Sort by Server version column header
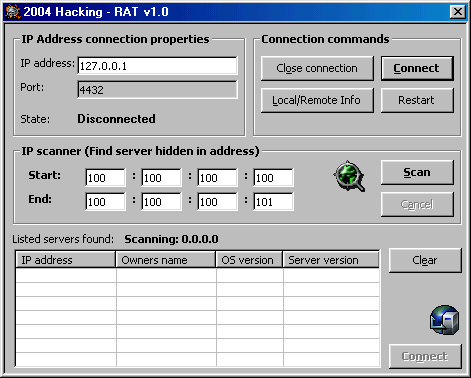This screenshot has height=378, width=471. click(x=331, y=260)
